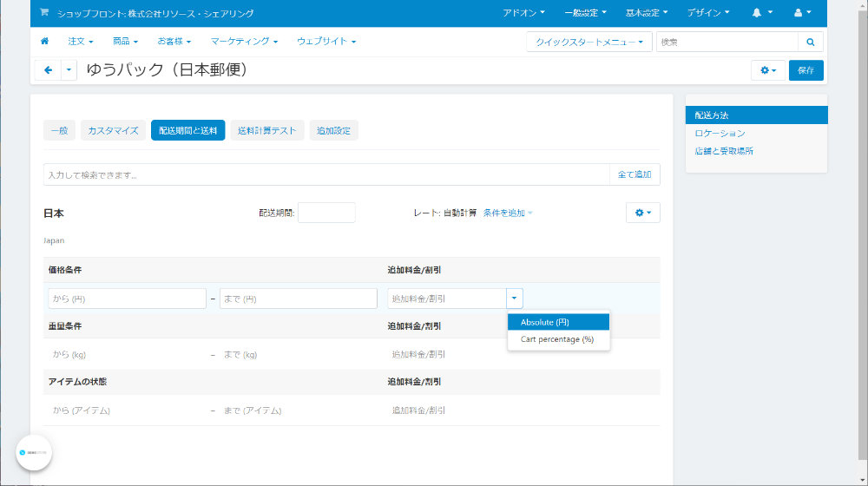Click the Japan subtitle text
This screenshot has height=486, width=868.
pos(54,240)
